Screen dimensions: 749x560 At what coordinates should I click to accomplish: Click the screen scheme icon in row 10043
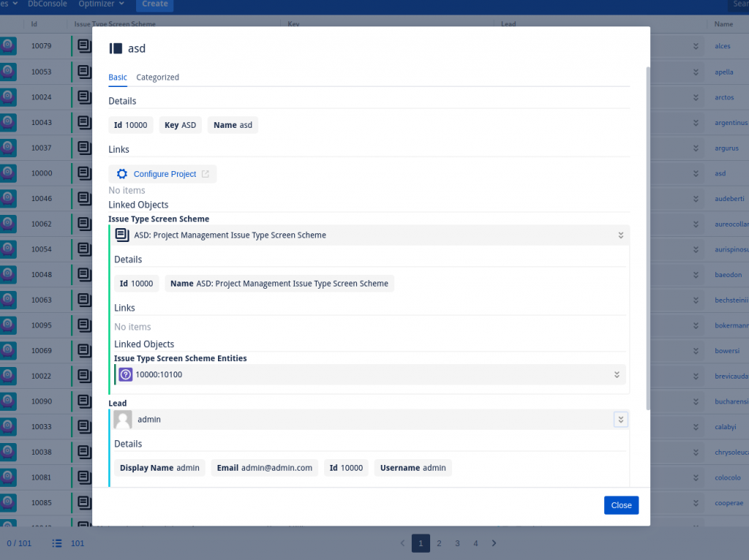tap(85, 122)
